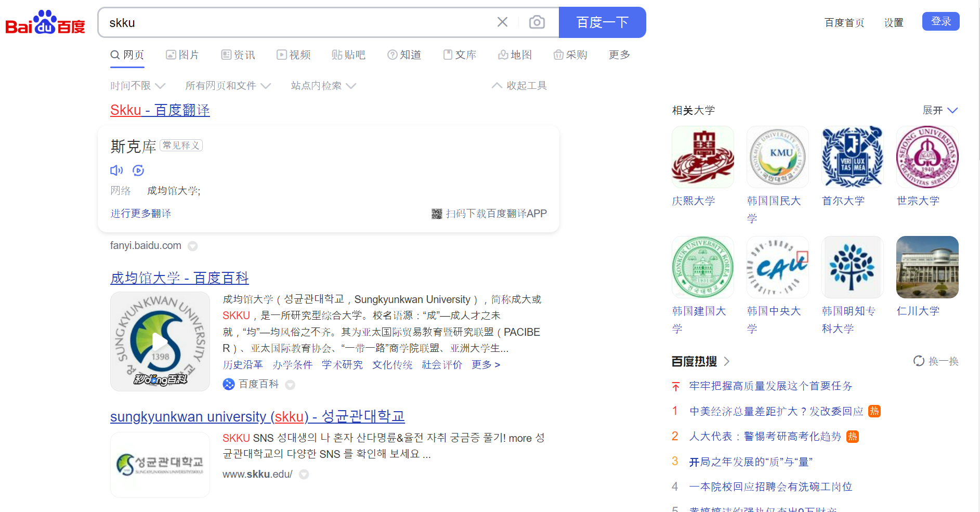Screen dimensions: 980x512
Task: Open 历史沿革 sublink
Action: [x=243, y=365]
